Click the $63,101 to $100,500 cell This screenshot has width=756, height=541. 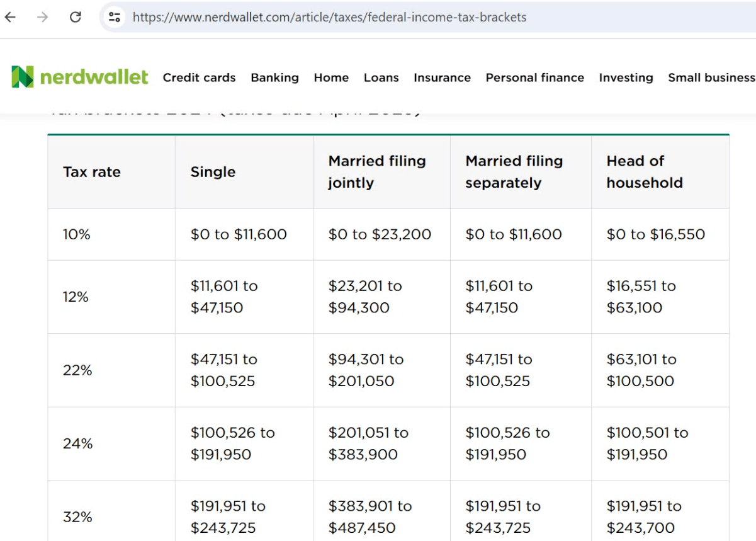[x=660, y=370]
